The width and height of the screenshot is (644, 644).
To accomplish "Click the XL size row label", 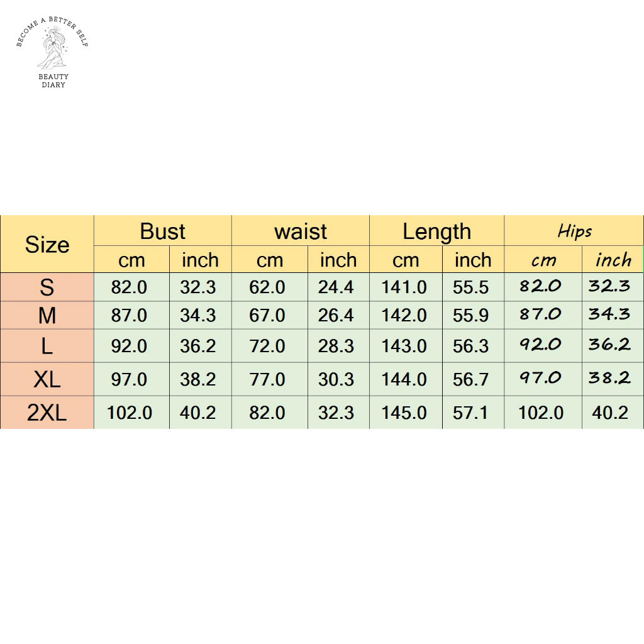I will 47,379.
